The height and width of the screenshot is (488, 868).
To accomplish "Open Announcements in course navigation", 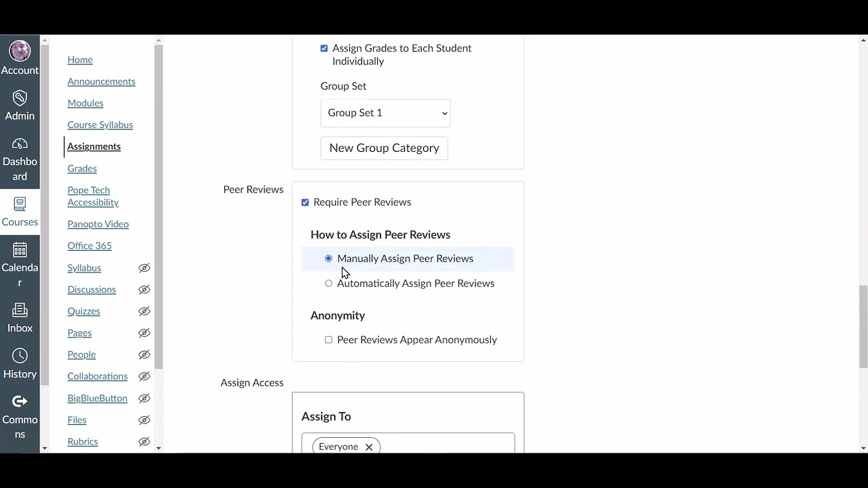I will pyautogui.click(x=101, y=81).
